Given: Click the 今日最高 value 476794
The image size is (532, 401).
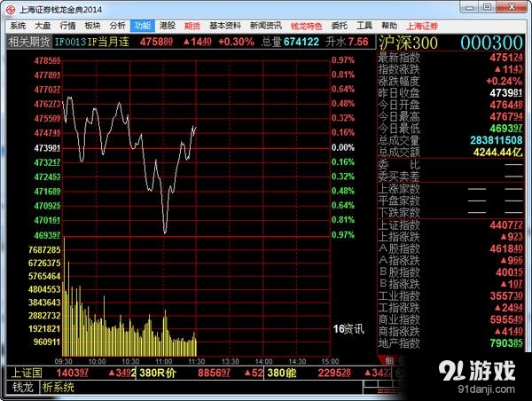Looking at the screenshot, I should tap(506, 117).
